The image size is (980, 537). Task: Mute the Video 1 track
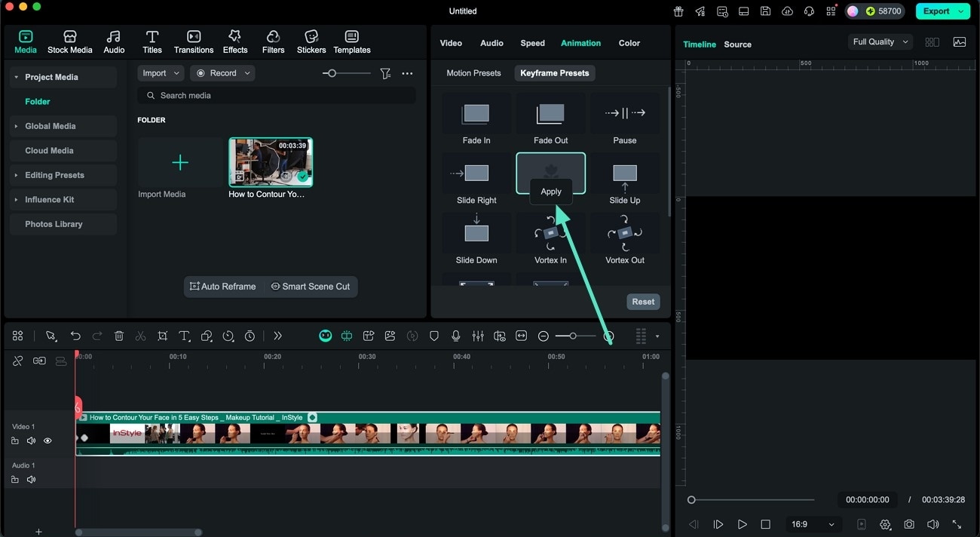(31, 440)
